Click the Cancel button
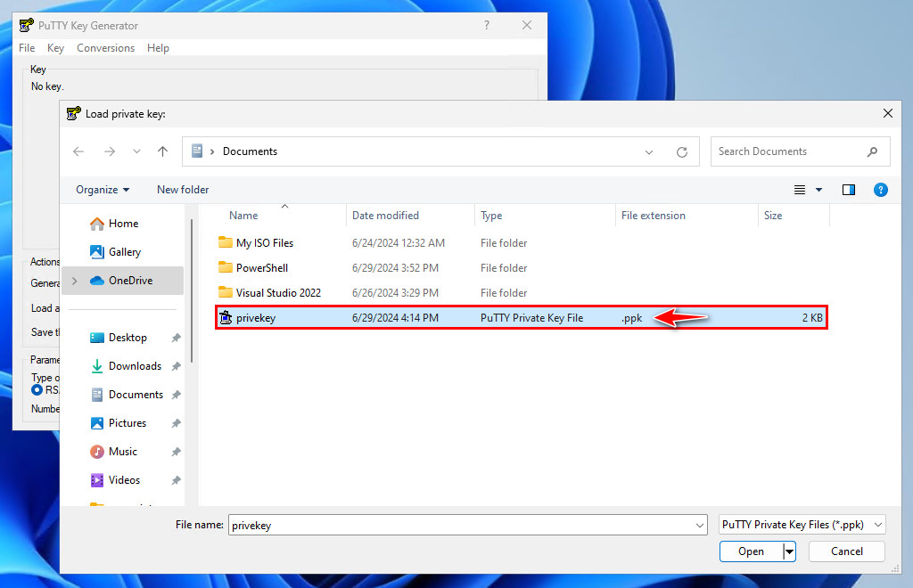Image resolution: width=913 pixels, height=588 pixels. pos(847,551)
